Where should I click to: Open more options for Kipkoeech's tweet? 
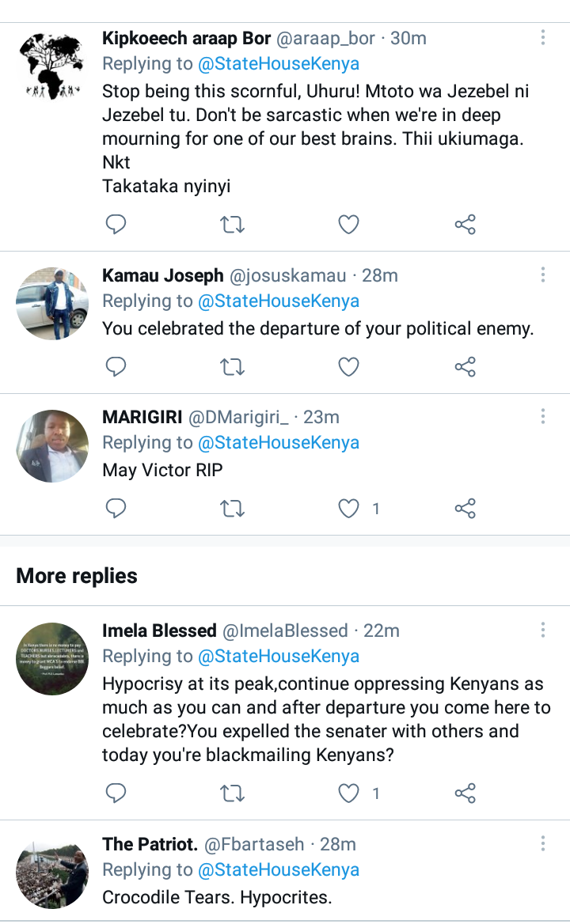543,38
